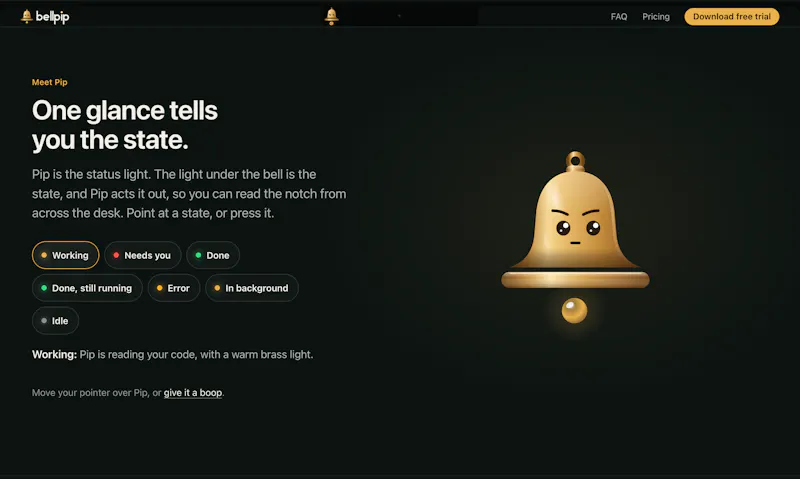Click the bellpip logo in the header

click(x=45, y=16)
